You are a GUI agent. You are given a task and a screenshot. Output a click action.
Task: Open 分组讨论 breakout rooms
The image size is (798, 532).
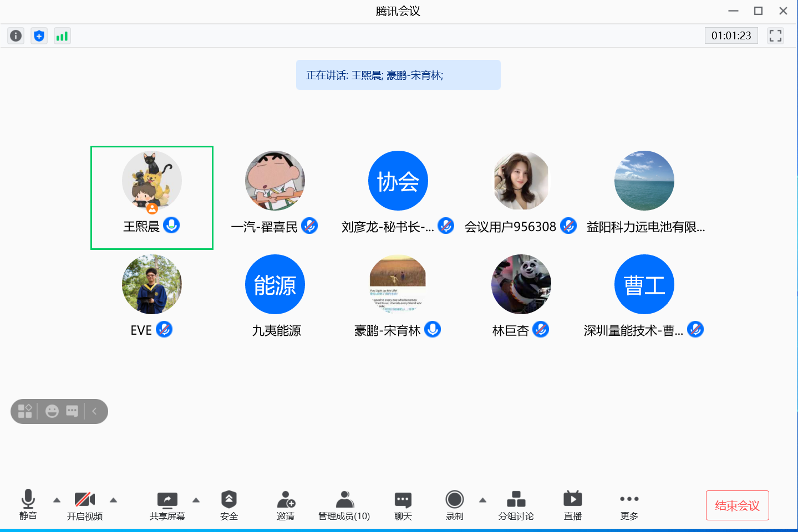[516, 505]
